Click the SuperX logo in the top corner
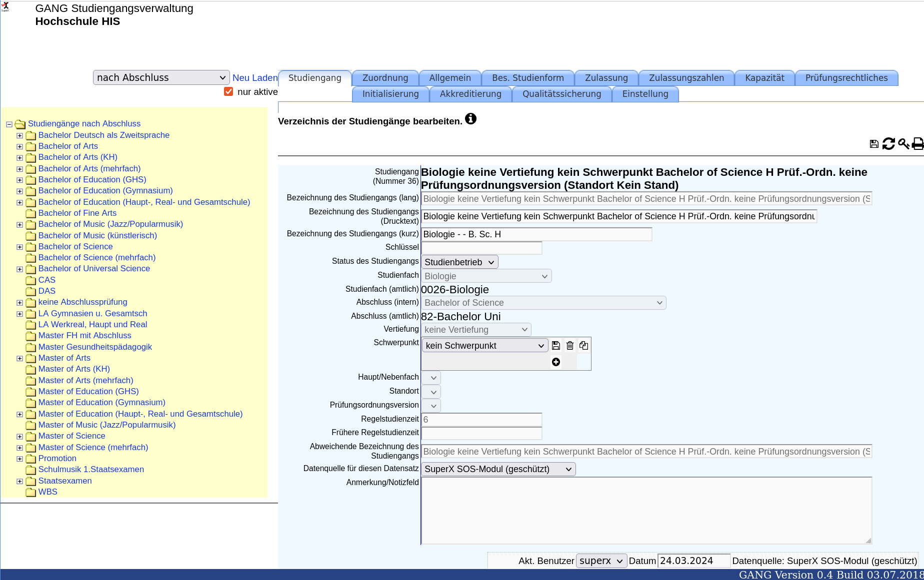 pyautogui.click(x=5, y=6)
